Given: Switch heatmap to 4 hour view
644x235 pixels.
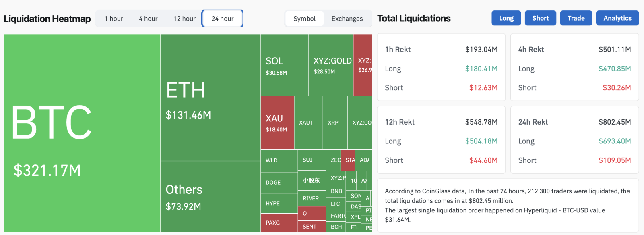Looking at the screenshot, I should pos(148,19).
